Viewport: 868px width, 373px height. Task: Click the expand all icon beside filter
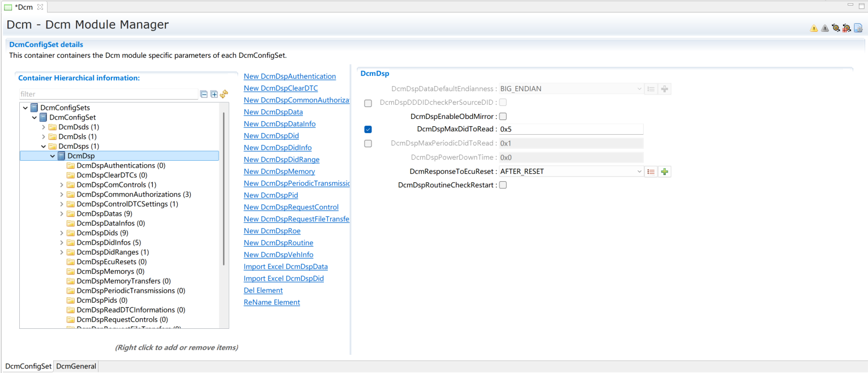click(x=214, y=94)
